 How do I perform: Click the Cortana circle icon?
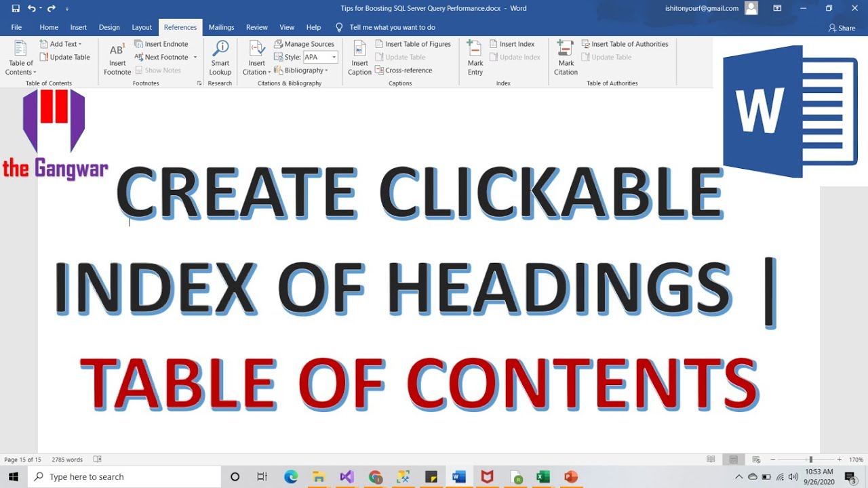click(x=235, y=477)
